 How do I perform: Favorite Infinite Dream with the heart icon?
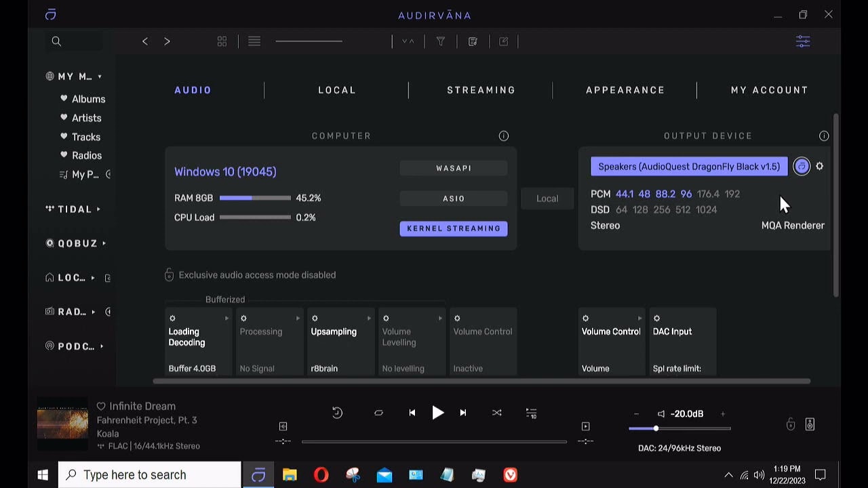pos(101,406)
